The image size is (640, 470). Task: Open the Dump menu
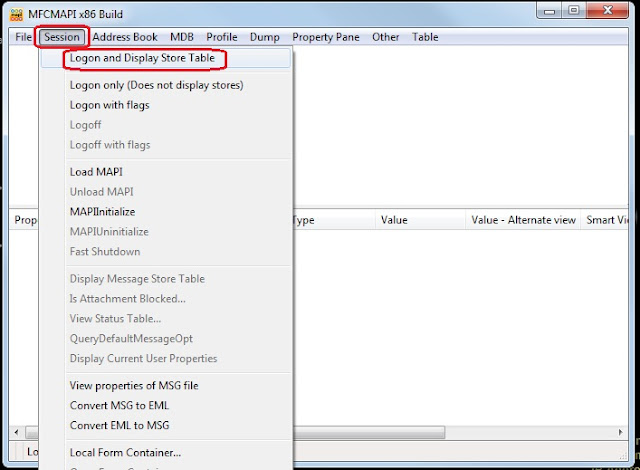coord(264,37)
